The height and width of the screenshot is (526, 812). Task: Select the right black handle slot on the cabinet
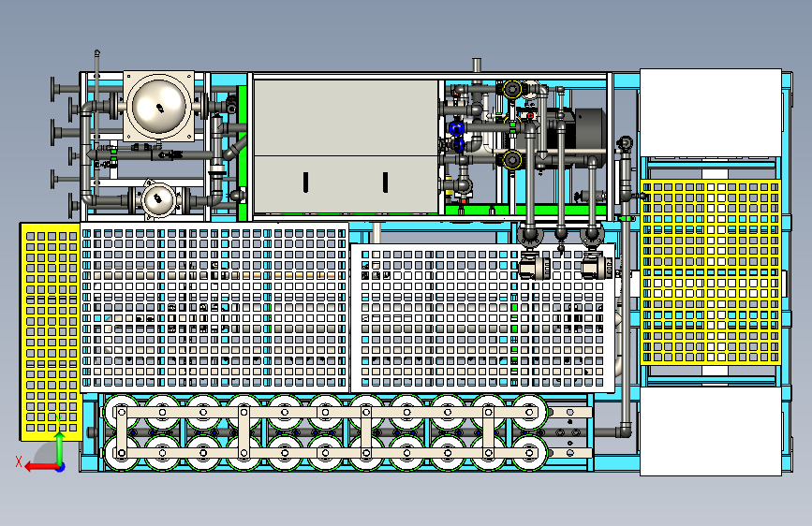pos(385,183)
